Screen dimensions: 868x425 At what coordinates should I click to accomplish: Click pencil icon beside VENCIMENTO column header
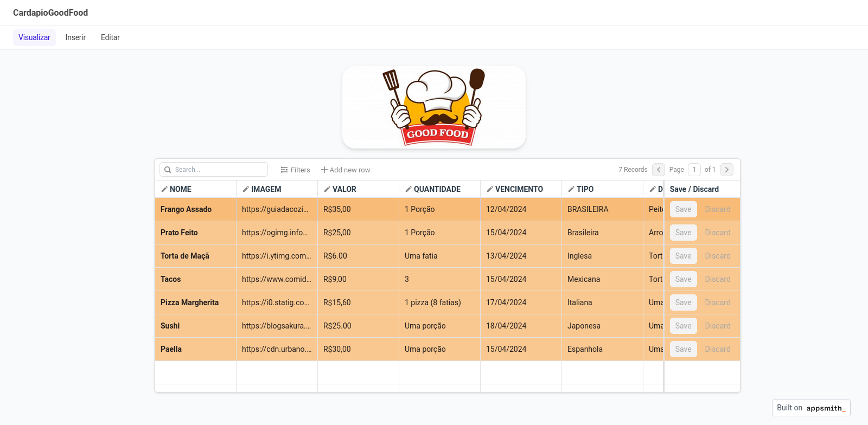click(490, 189)
